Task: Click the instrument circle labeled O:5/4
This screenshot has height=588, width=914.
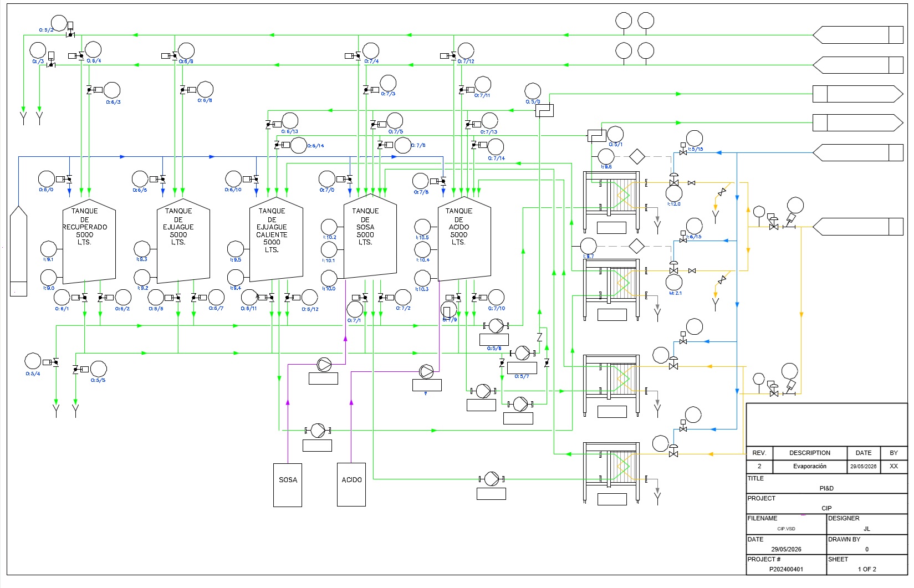Action: coord(33,361)
